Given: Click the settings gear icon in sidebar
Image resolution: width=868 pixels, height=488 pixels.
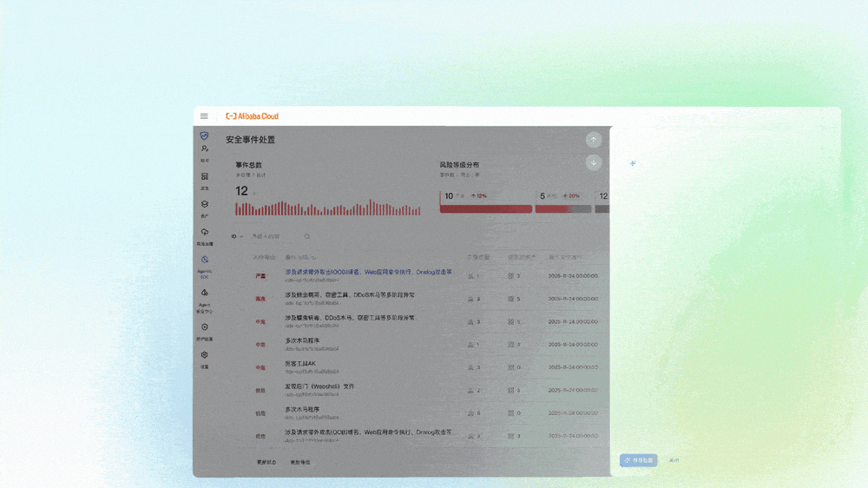Looking at the screenshot, I should coord(205,355).
